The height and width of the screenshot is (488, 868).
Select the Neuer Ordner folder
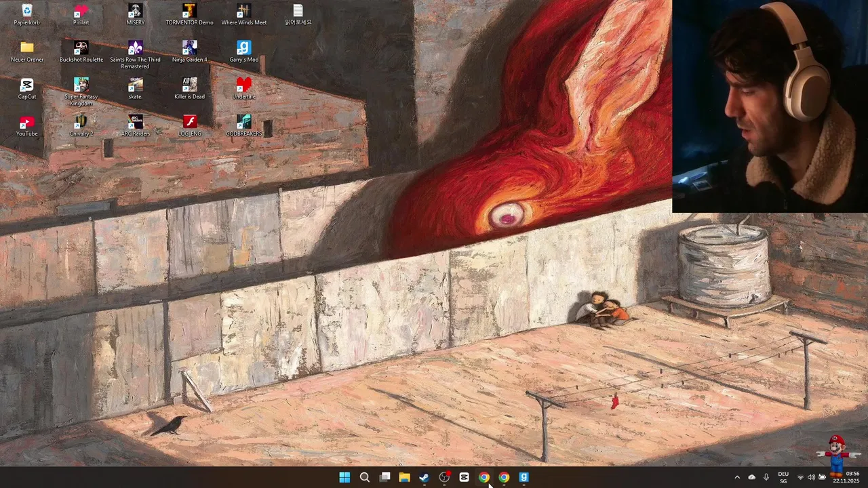coord(26,52)
